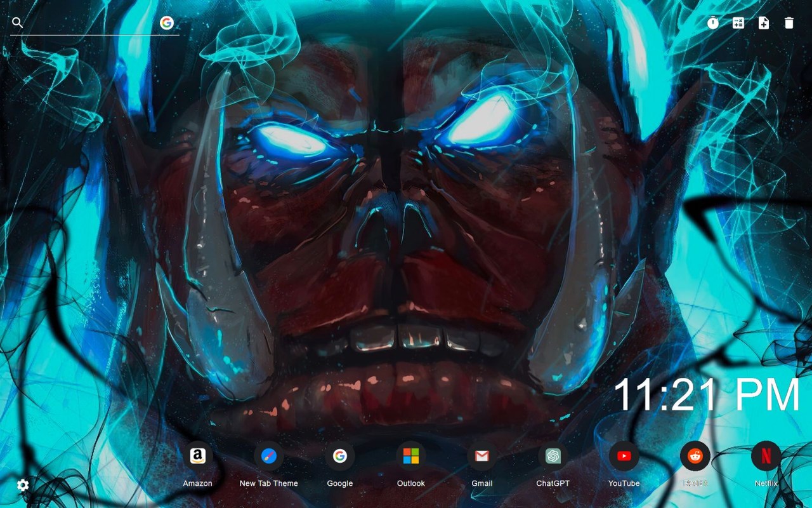Open the calculator tool
This screenshot has height=508, width=812.
pos(738,23)
